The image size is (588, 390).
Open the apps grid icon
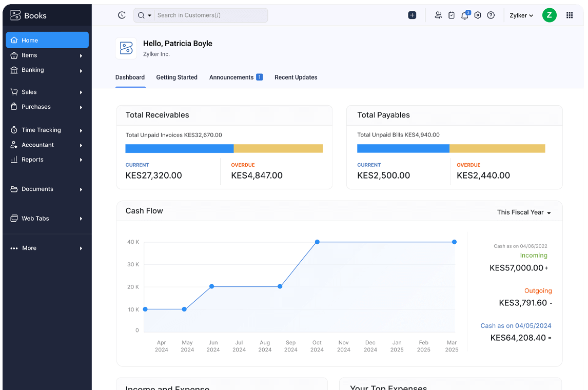[570, 15]
